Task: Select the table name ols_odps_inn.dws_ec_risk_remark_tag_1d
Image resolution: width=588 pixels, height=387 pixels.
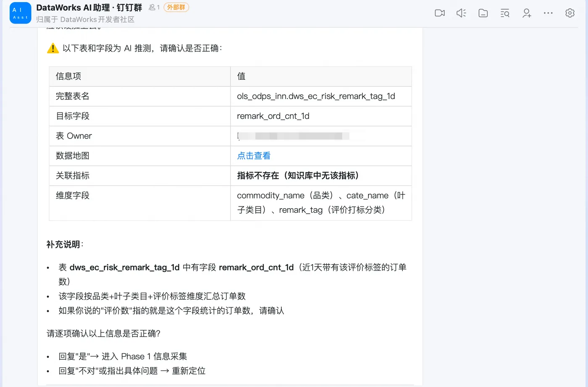Action: [x=316, y=96]
